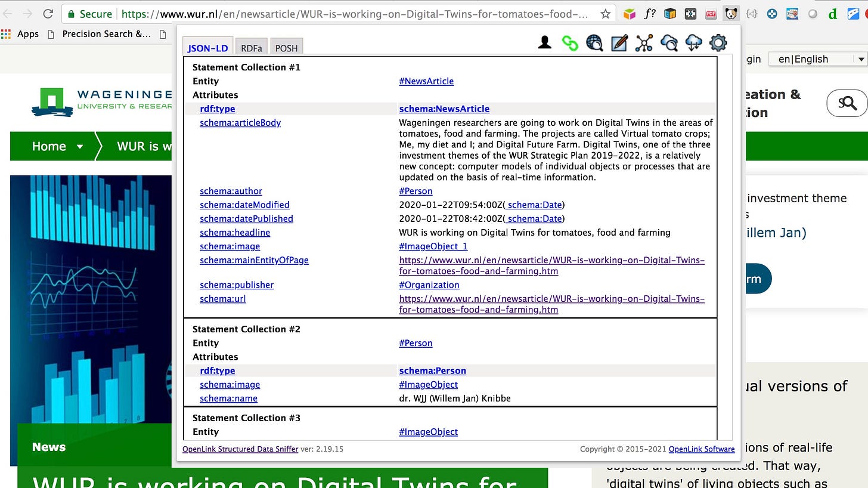Click the Wageningen University logo
This screenshot has width=868, height=488.
(101, 102)
